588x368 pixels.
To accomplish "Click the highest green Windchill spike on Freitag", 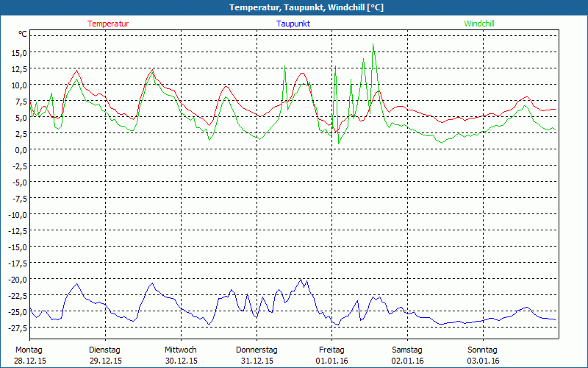I will click(373, 45).
